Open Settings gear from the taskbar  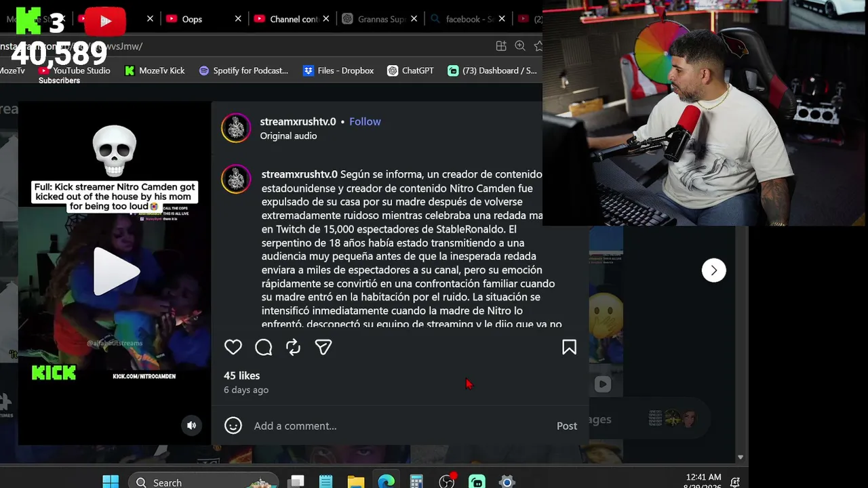point(507,482)
